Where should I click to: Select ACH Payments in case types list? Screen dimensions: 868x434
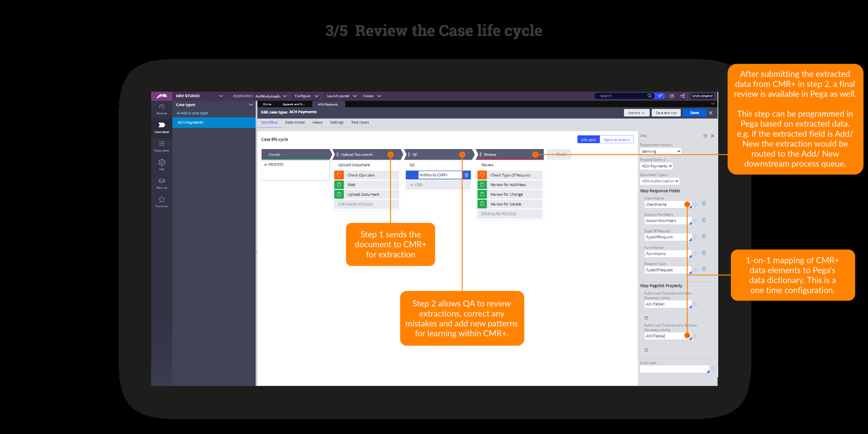point(214,122)
